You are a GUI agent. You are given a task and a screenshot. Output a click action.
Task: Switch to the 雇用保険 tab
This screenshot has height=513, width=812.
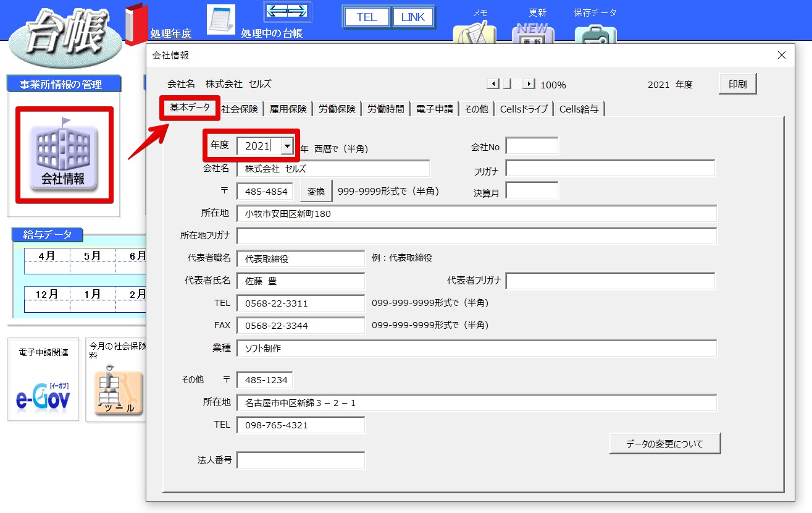coord(288,109)
